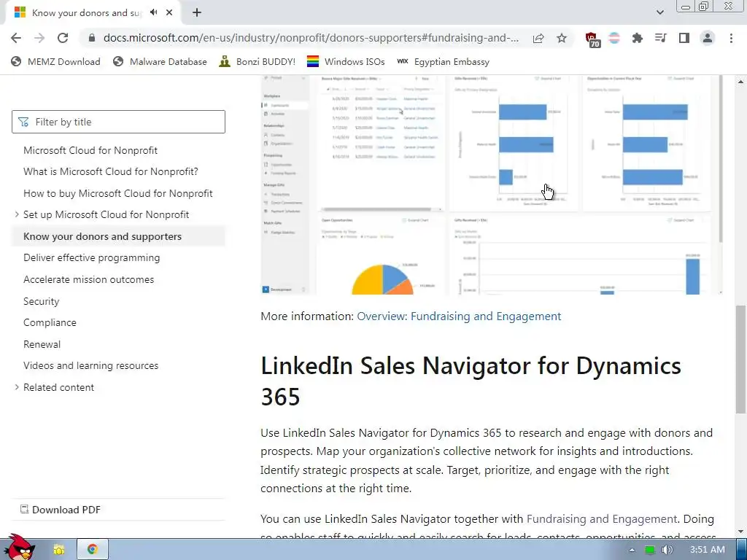Click the lock icon in address bar
747x560 pixels.
click(92, 38)
